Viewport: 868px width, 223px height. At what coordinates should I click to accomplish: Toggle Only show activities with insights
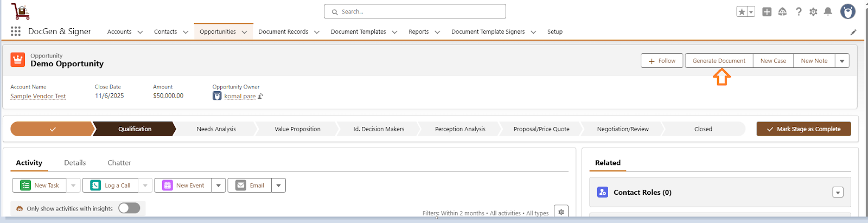[129, 208]
